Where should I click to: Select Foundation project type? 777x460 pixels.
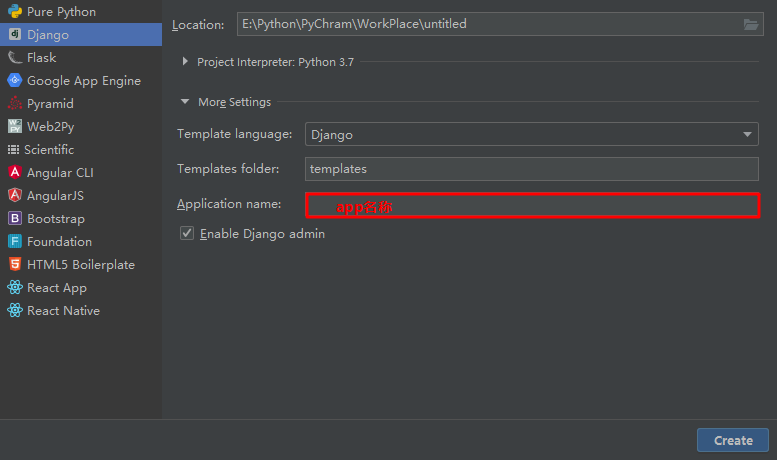tap(81, 241)
